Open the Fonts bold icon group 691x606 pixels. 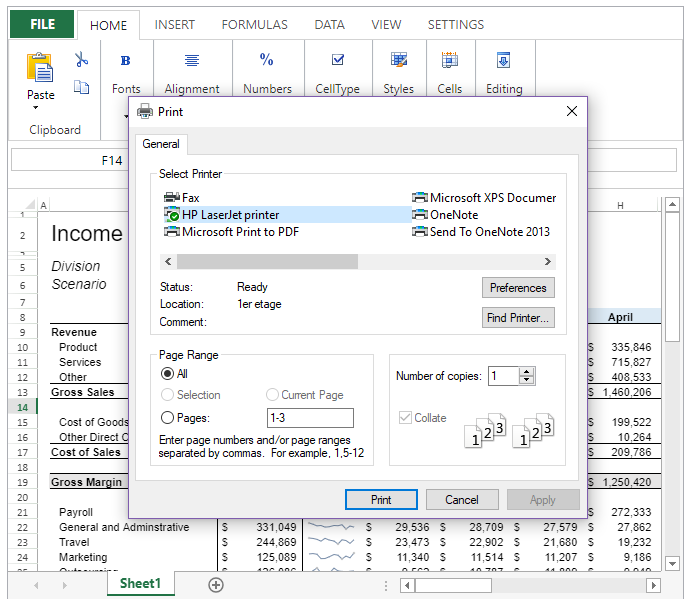[126, 61]
